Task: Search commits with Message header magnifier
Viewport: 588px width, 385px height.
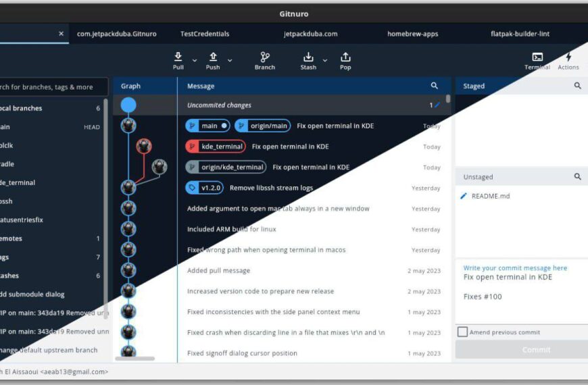Action: pyautogui.click(x=435, y=86)
